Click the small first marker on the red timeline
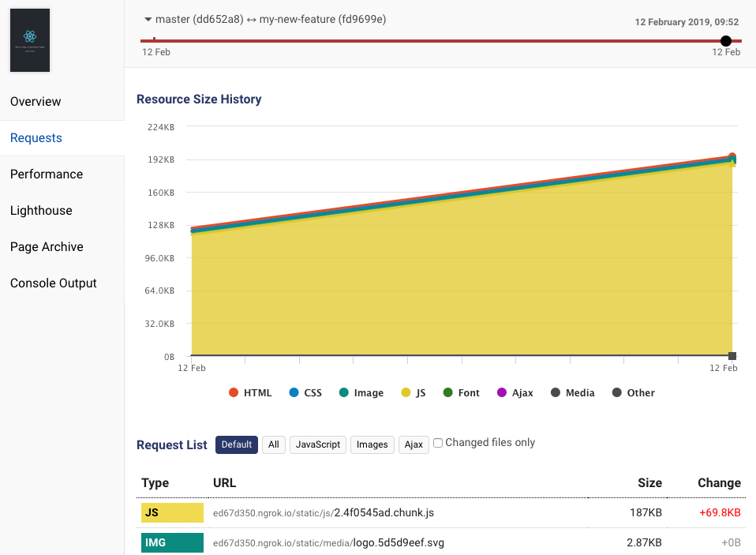 pyautogui.click(x=154, y=39)
